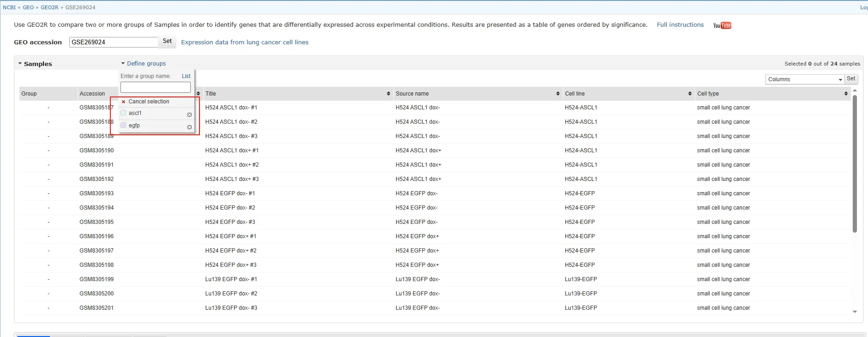This screenshot has width=868, height=337.
Task: Click the List link in Define groups
Action: [x=186, y=76]
